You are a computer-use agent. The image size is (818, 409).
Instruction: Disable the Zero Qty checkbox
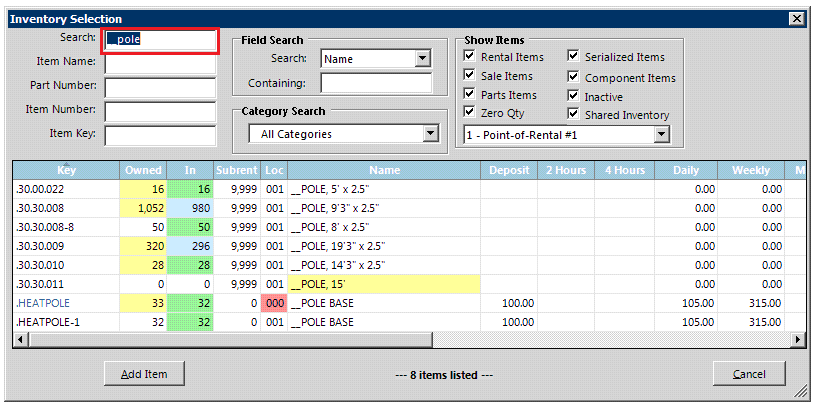click(470, 114)
